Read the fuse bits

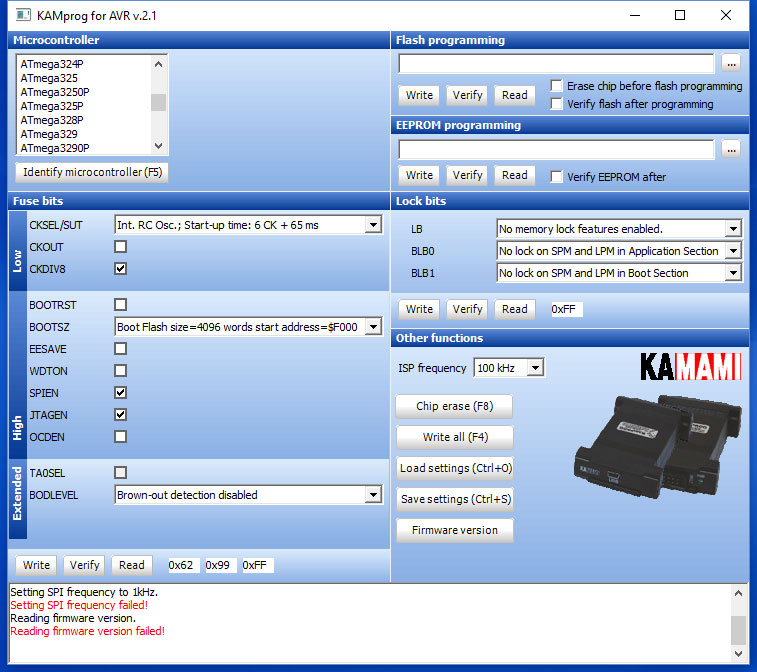point(132,565)
